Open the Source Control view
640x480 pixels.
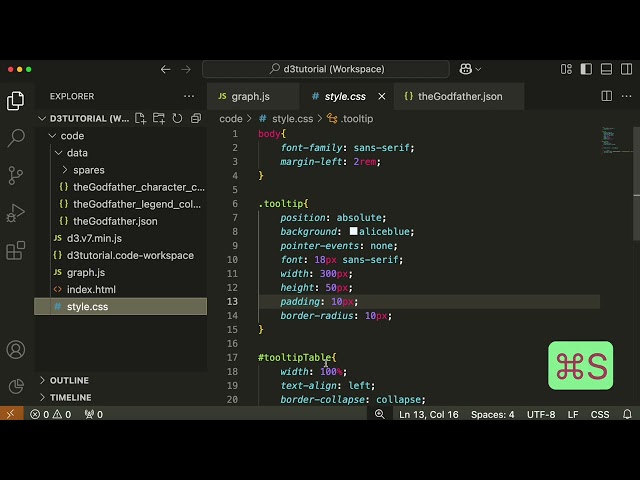click(x=16, y=176)
